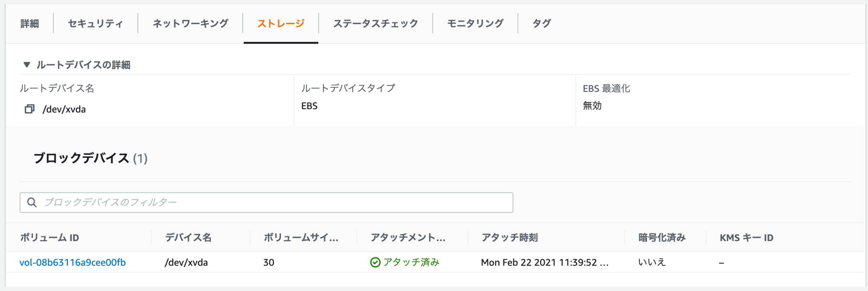This screenshot has height=291, width=868.
Task: Click the ボリュームサイズ column header
Action: coord(300,238)
